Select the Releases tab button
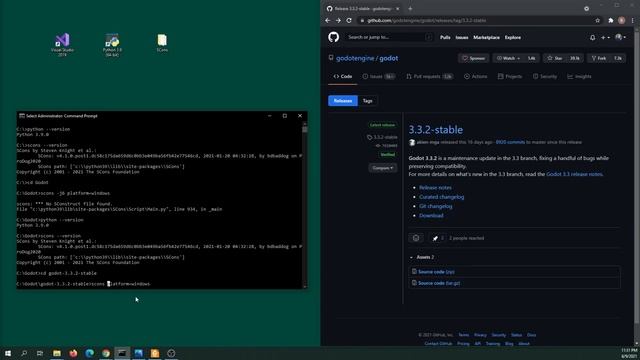Screen dimensions: 640x360 pos(343,101)
